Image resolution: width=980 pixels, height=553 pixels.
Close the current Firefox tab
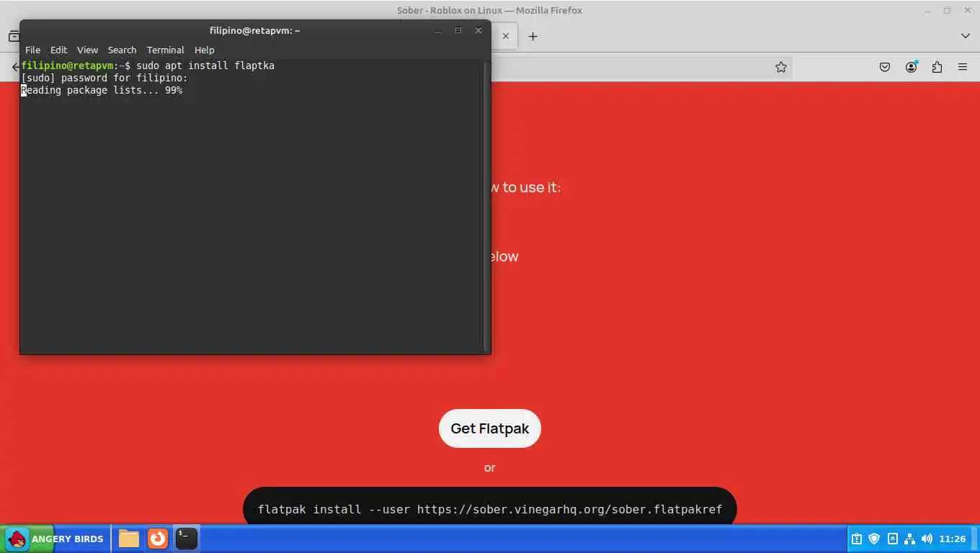tap(506, 36)
